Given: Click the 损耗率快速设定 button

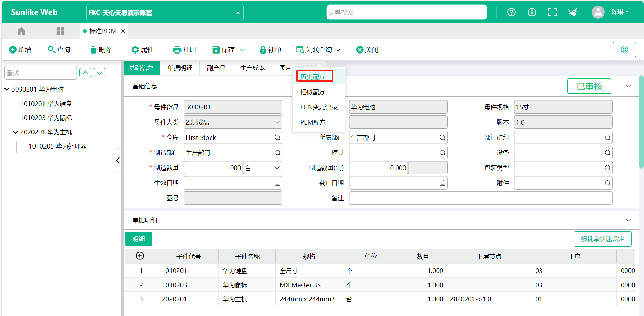Looking at the screenshot, I should click(x=602, y=239).
